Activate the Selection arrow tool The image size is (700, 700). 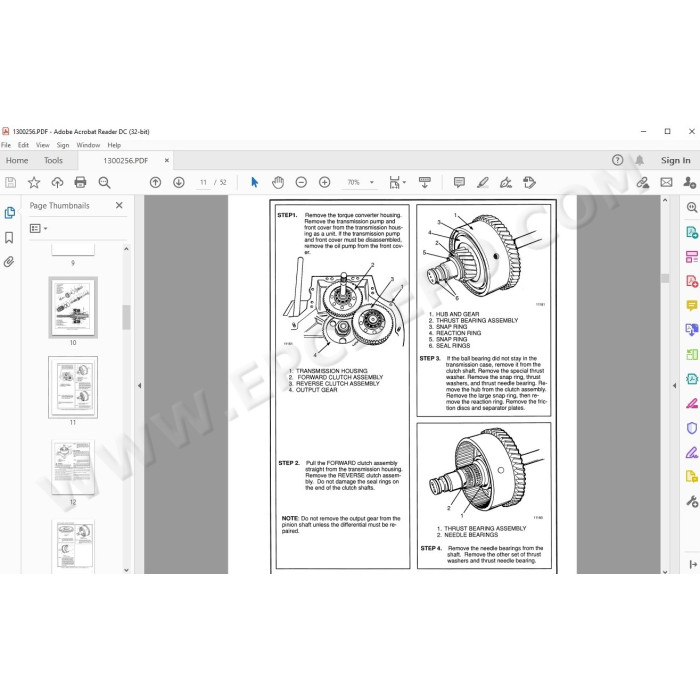point(254,182)
